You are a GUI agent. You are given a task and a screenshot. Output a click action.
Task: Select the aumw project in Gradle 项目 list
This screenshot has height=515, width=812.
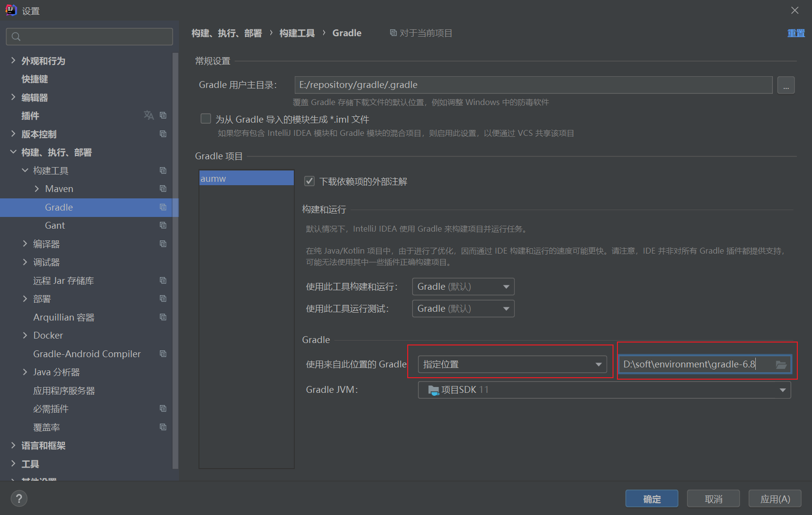(246, 178)
